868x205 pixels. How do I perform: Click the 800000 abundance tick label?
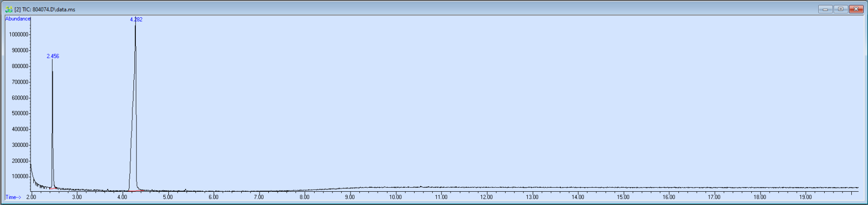click(20, 66)
